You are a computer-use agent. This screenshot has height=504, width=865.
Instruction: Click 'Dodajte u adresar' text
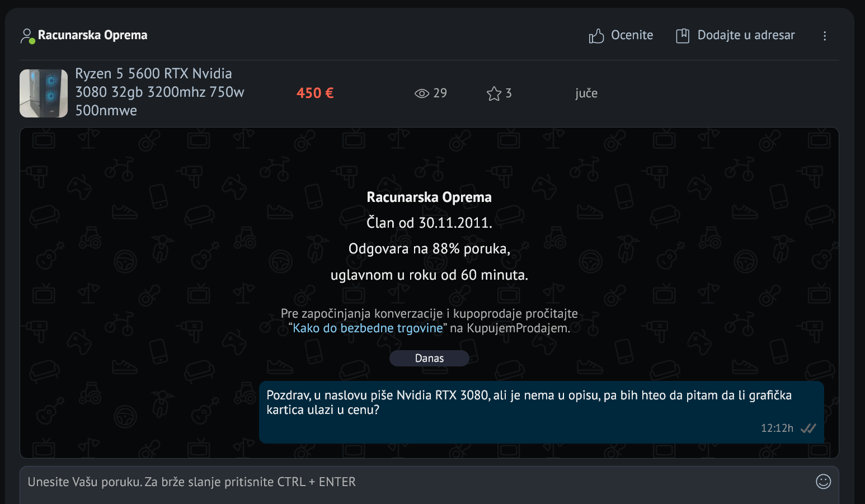[x=745, y=35]
